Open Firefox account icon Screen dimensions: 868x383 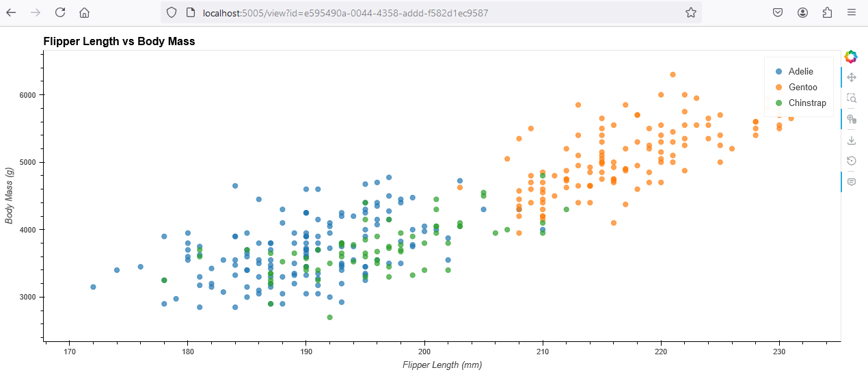[802, 12]
